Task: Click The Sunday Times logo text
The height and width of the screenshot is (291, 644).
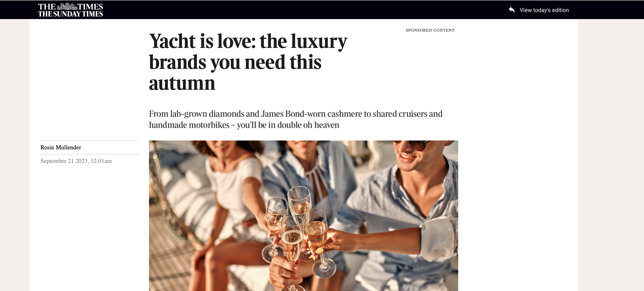Action: tap(71, 14)
